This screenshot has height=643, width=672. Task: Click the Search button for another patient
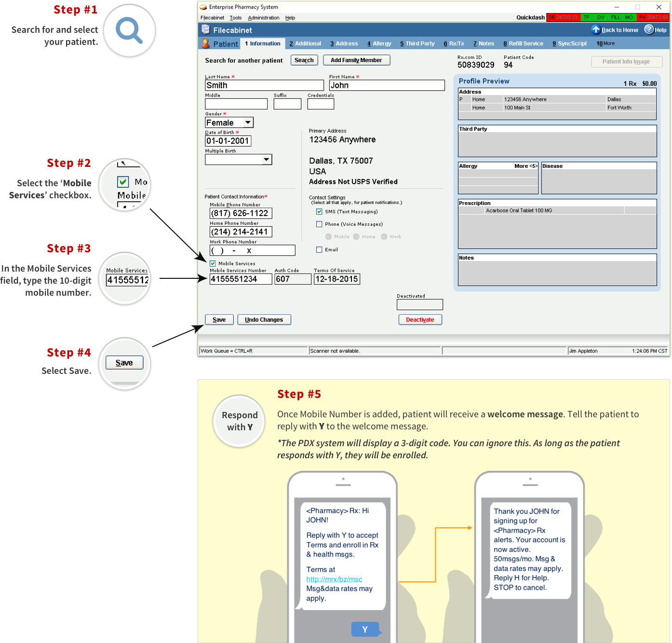click(304, 60)
